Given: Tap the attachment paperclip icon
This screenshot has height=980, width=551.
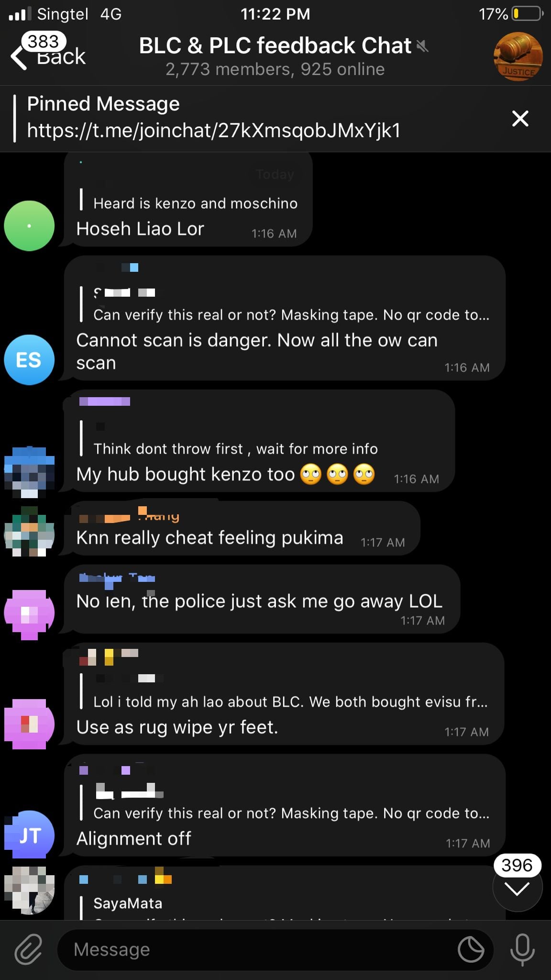Looking at the screenshot, I should pyautogui.click(x=28, y=948).
